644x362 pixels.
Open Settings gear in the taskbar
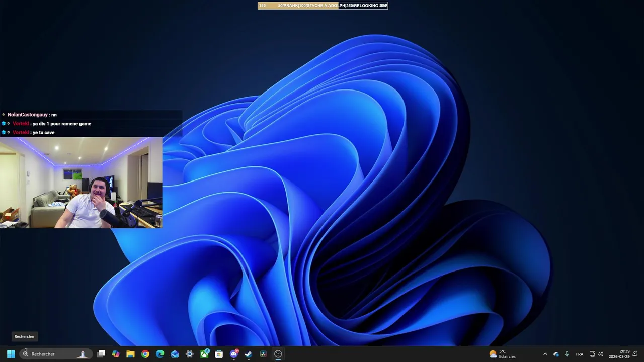189,354
